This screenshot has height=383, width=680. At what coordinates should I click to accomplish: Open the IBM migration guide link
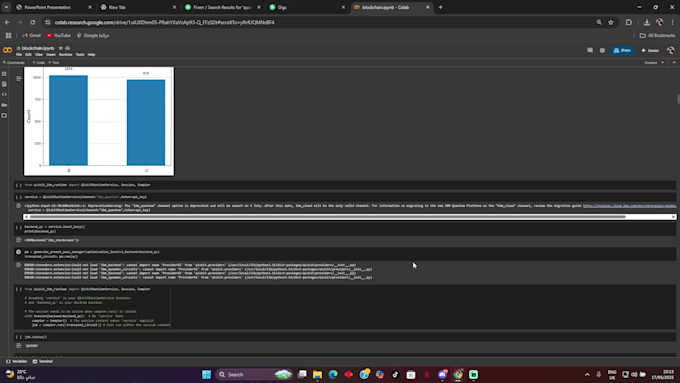629,206
